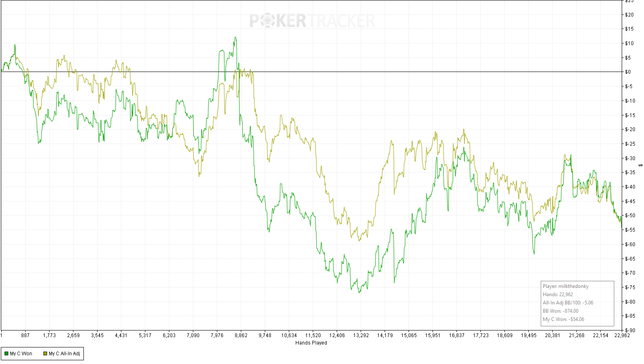Click the $10 y-axis tick label
This screenshot has height=364, width=644.
(629, 43)
